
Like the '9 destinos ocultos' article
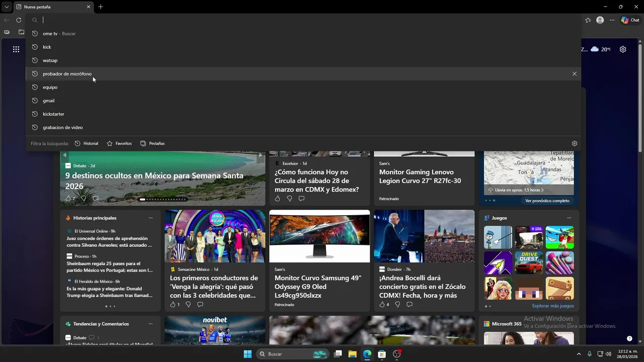(68, 199)
